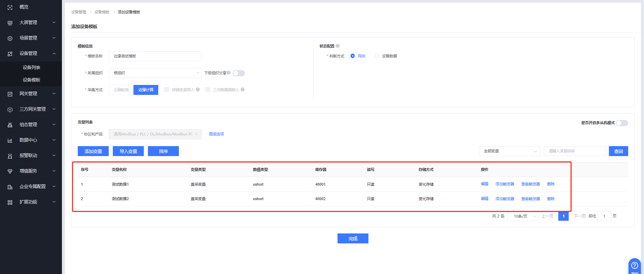644x274 pixels.
Task: Click the 模板名称 input field
Action: (x=155, y=56)
